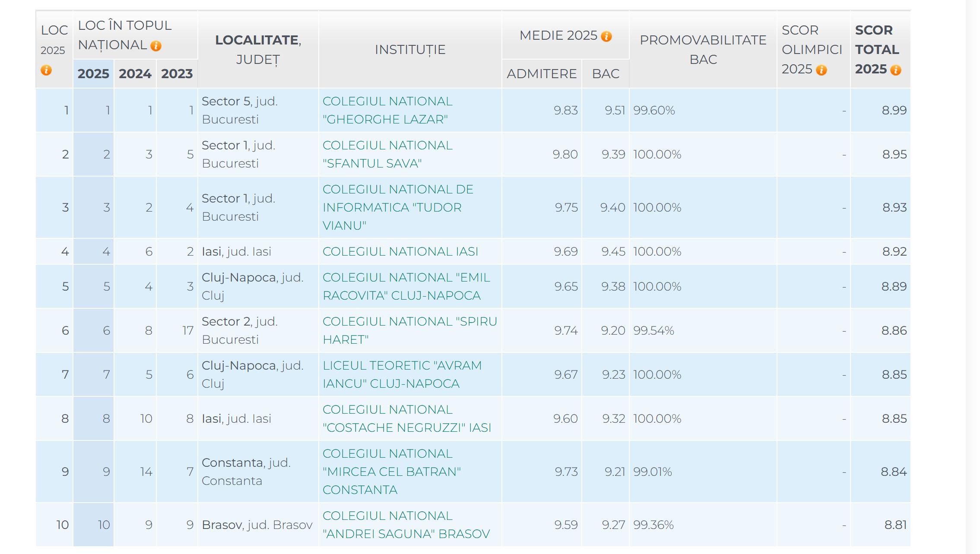Open Colegiul National "Sfantul Sava" link
Screen dimensions: 980x554
tap(387, 154)
